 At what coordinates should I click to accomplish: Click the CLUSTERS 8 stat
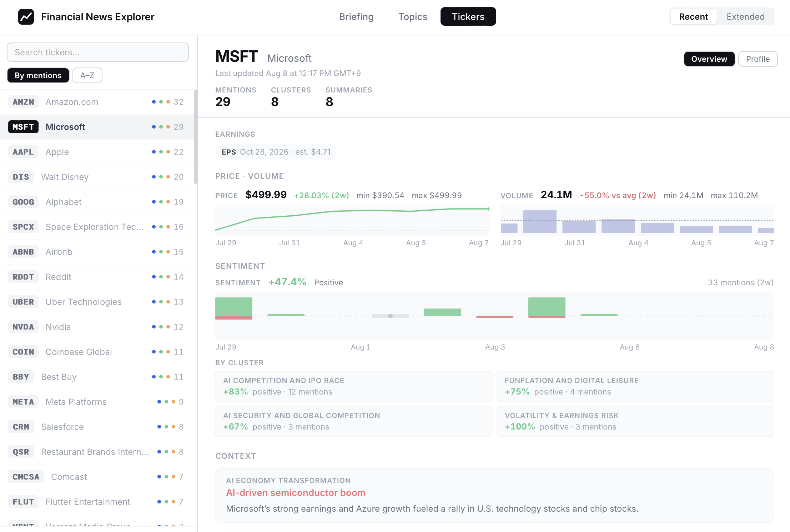point(291,97)
